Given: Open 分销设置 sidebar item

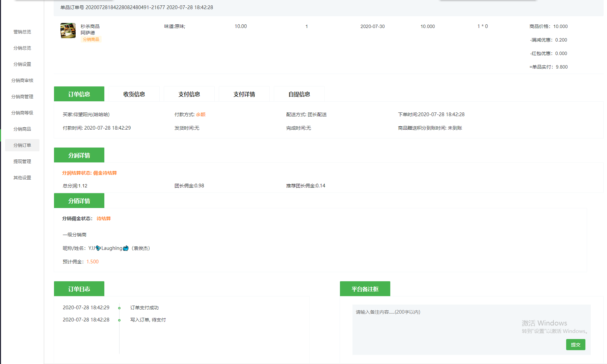Looking at the screenshot, I should coord(22,64).
